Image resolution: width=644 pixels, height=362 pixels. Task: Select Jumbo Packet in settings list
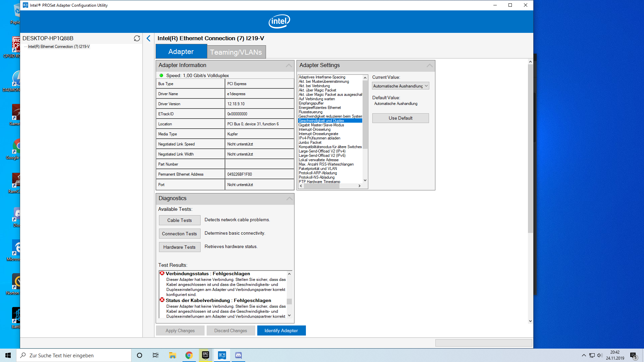(x=310, y=142)
